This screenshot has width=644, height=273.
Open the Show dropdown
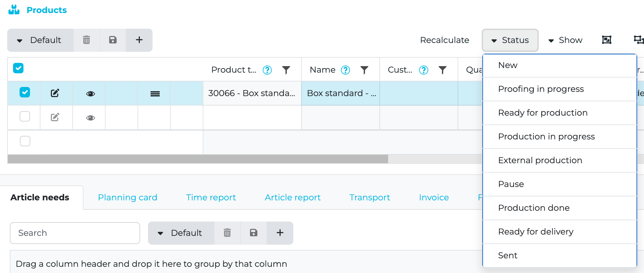[x=565, y=40]
